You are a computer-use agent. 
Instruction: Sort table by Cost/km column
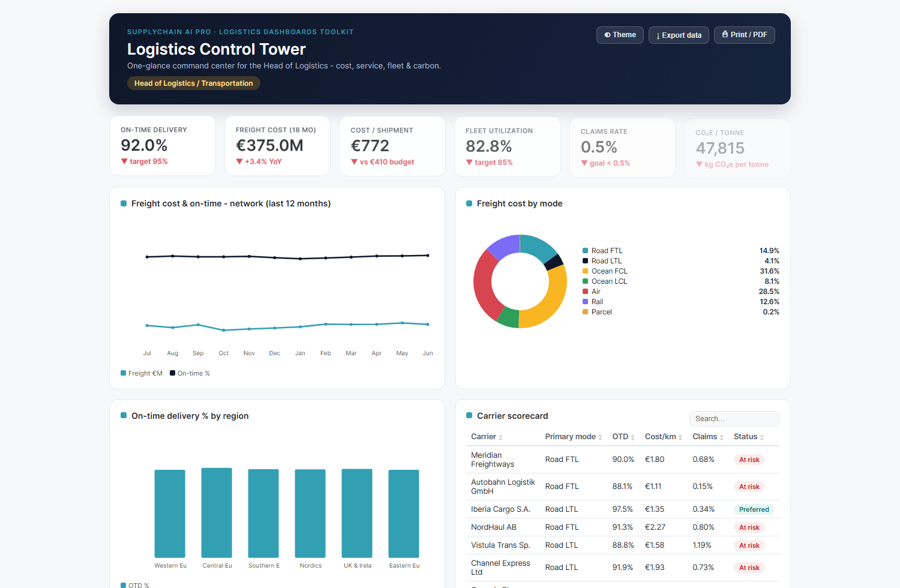(x=664, y=437)
